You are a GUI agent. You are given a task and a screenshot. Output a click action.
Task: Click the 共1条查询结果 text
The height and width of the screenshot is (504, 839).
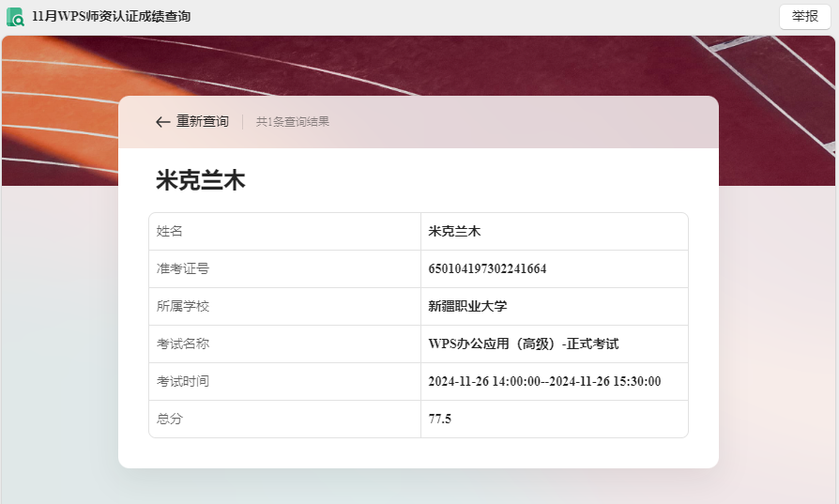click(292, 121)
